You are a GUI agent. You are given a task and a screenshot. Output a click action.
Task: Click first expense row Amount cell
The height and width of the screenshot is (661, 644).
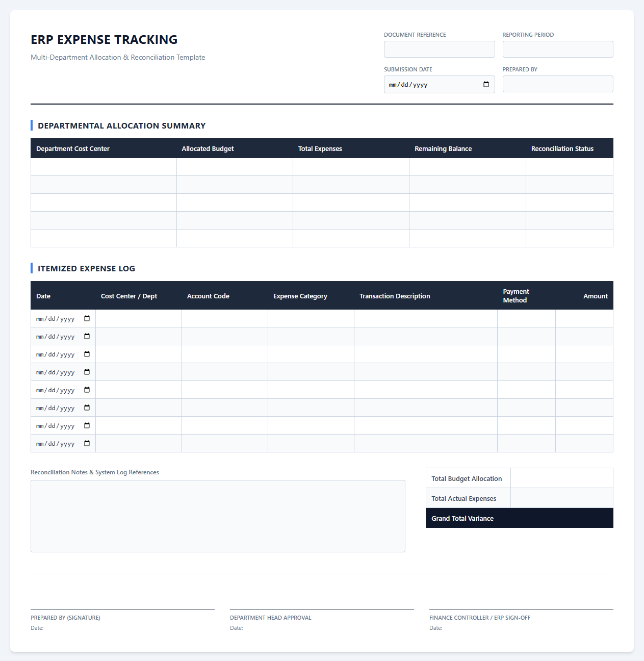584,318
